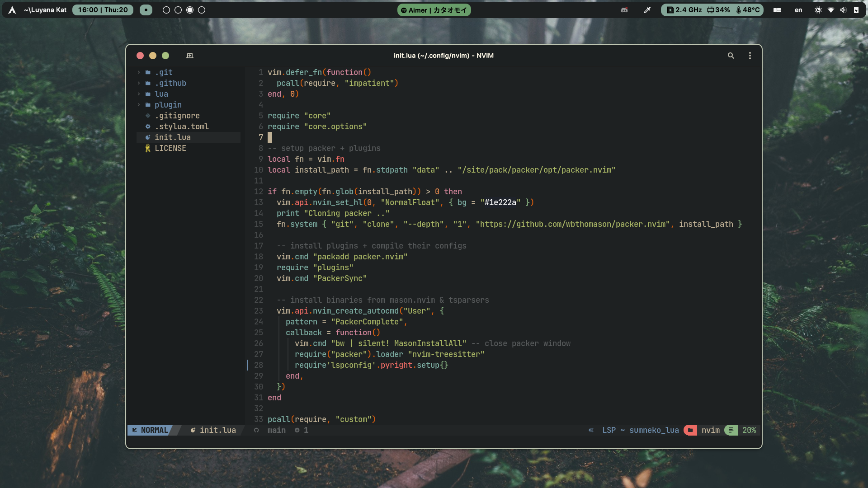This screenshot has height=488, width=868.
Task: Open the LICENSE file in tree
Action: point(170,148)
